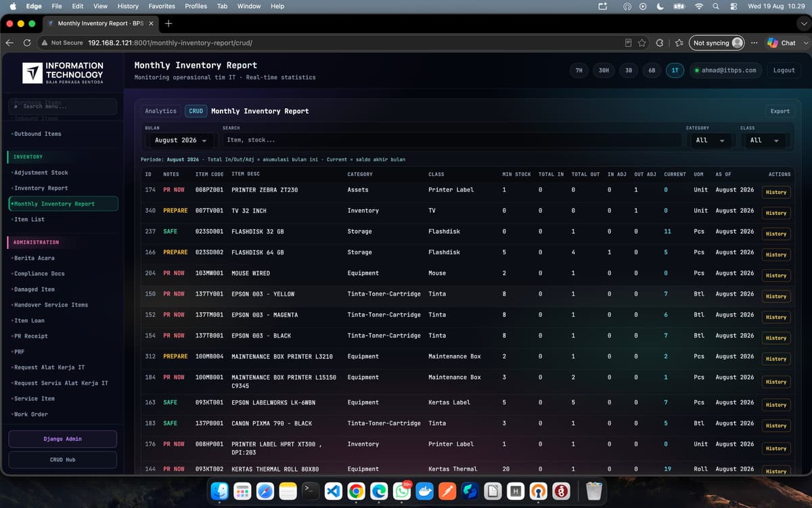Open the Trash in the dock
Screen dimensions: 812x508
point(593,492)
